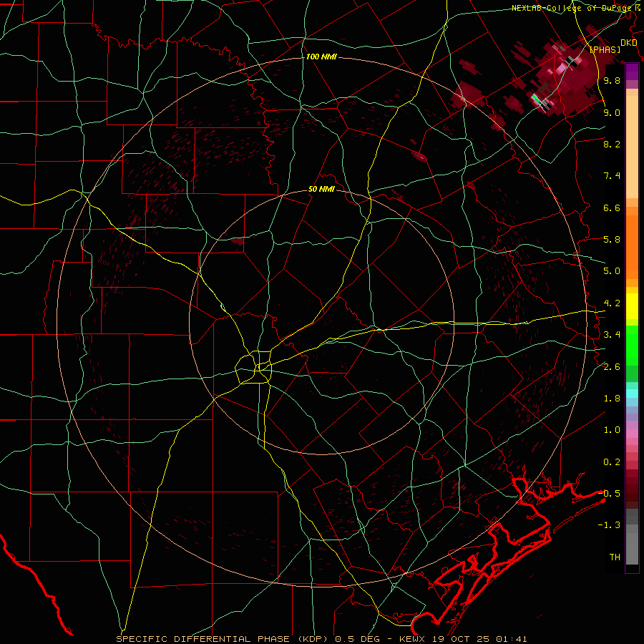The height and width of the screenshot is (644, 644).
Task: Click the 1.0 value on the color scale
Action: (x=612, y=430)
